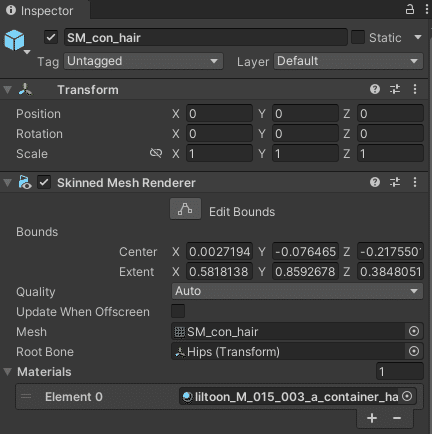Open the Layer dropdown showing Default

348,61
